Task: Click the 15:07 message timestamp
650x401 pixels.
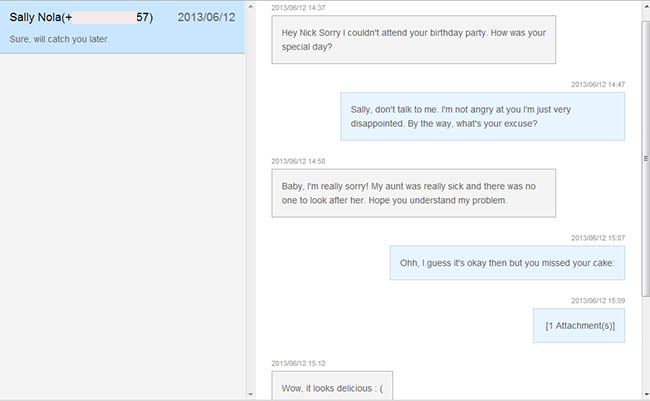Action: click(x=598, y=238)
